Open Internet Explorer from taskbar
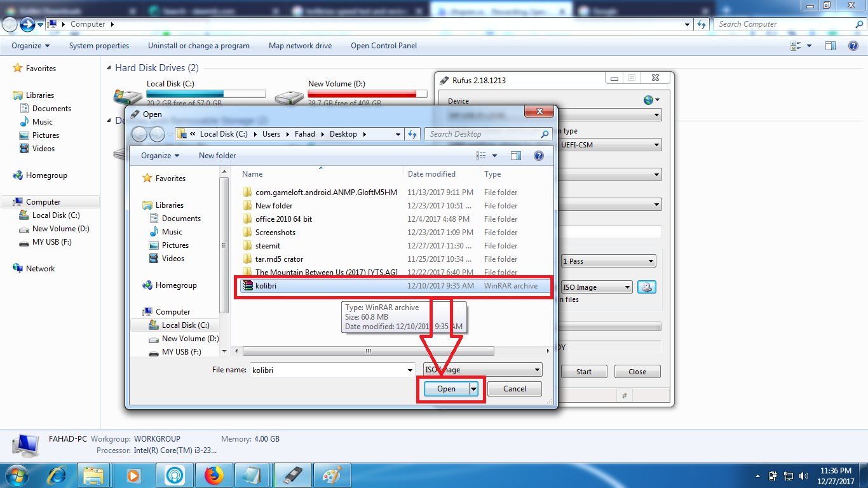This screenshot has width=868, height=488. (x=57, y=475)
